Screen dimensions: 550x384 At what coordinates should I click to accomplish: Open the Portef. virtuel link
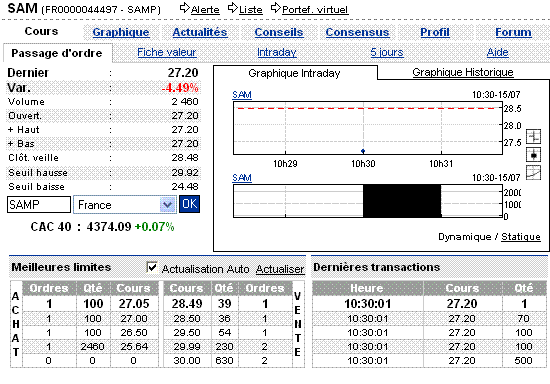tap(315, 10)
